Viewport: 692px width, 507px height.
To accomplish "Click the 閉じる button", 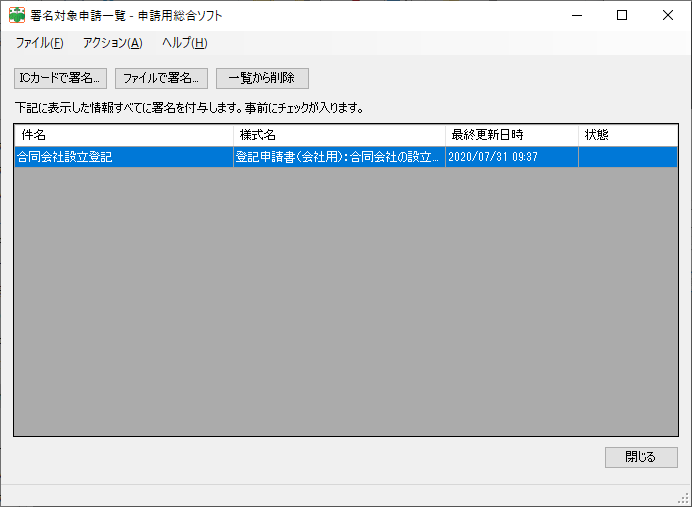I will coord(641,457).
